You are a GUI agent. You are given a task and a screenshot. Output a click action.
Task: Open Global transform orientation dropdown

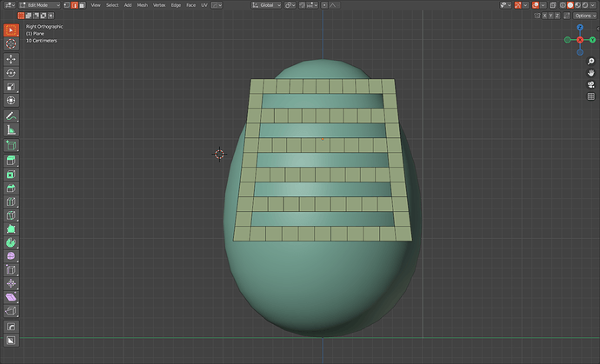click(x=266, y=5)
